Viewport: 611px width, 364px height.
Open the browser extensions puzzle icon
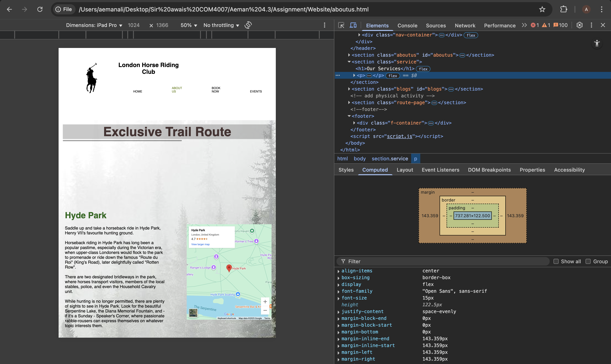564,9
